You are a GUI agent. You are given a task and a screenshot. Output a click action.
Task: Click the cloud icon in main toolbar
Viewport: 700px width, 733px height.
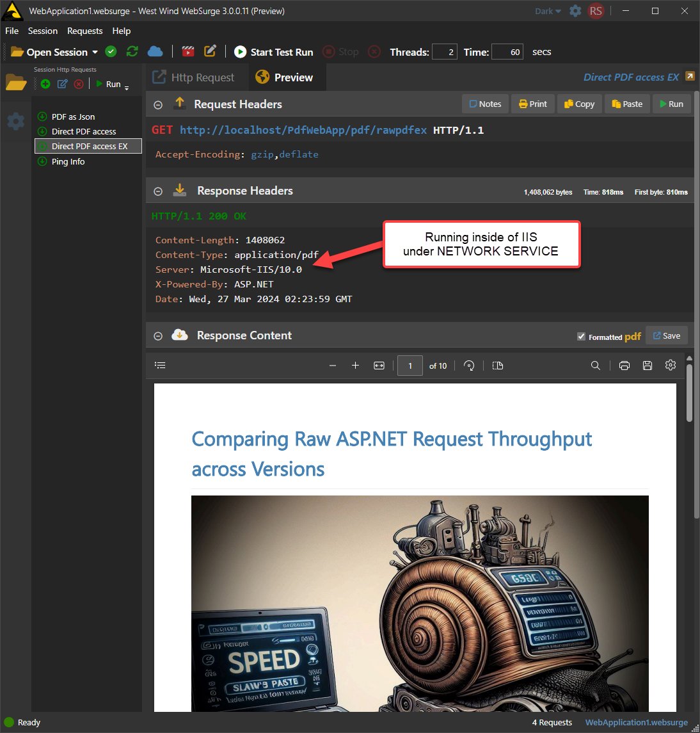(155, 51)
